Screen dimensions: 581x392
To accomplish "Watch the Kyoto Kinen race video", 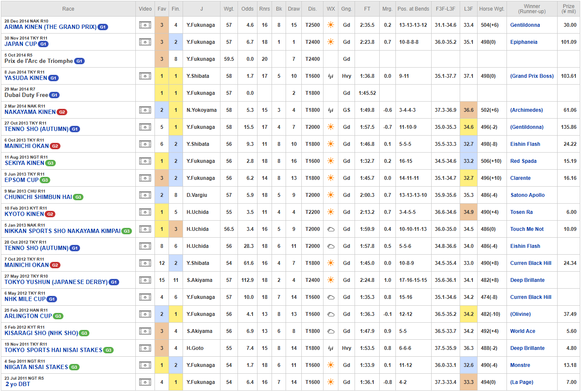I will pyautogui.click(x=145, y=212).
